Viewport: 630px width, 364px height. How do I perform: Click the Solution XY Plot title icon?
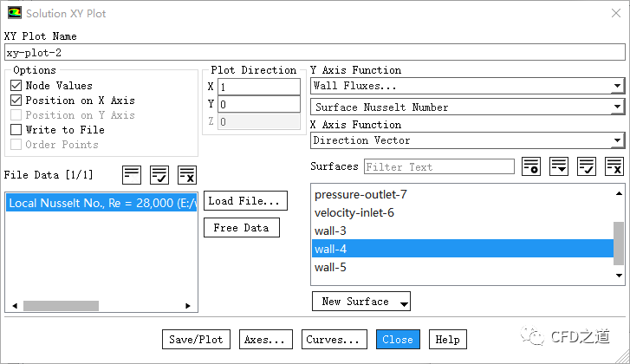click(12, 13)
